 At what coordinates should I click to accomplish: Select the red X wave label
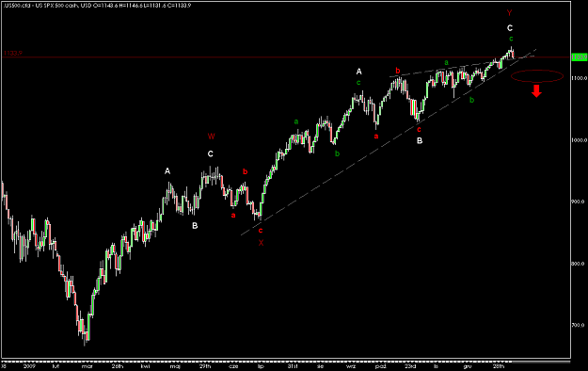[x=261, y=243]
